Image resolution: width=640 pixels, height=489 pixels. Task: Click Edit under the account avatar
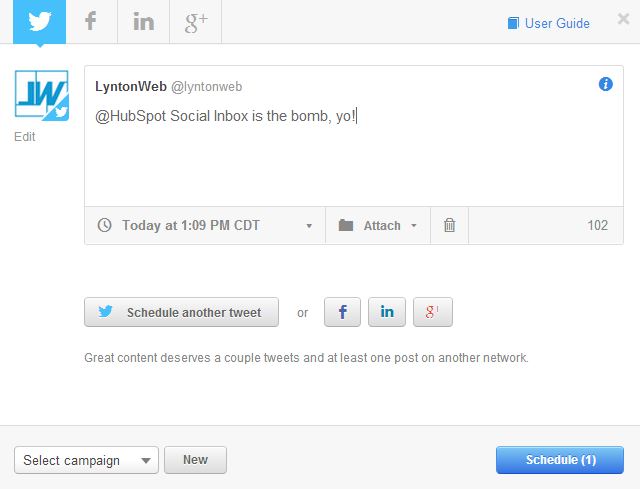click(24, 136)
